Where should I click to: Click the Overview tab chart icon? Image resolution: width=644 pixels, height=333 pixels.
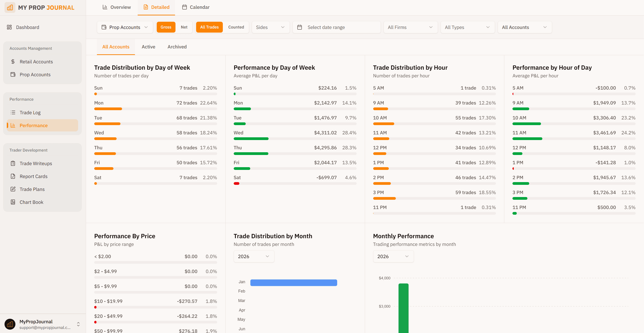(x=105, y=7)
